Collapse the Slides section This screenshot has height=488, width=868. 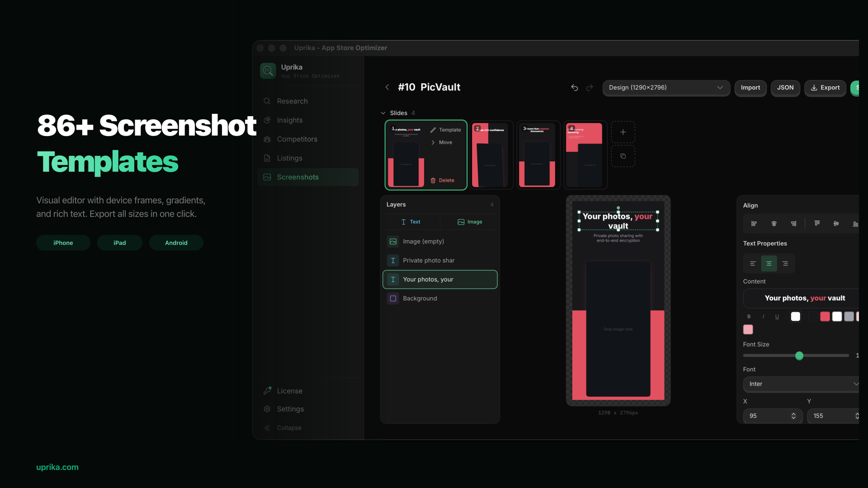[x=383, y=113]
